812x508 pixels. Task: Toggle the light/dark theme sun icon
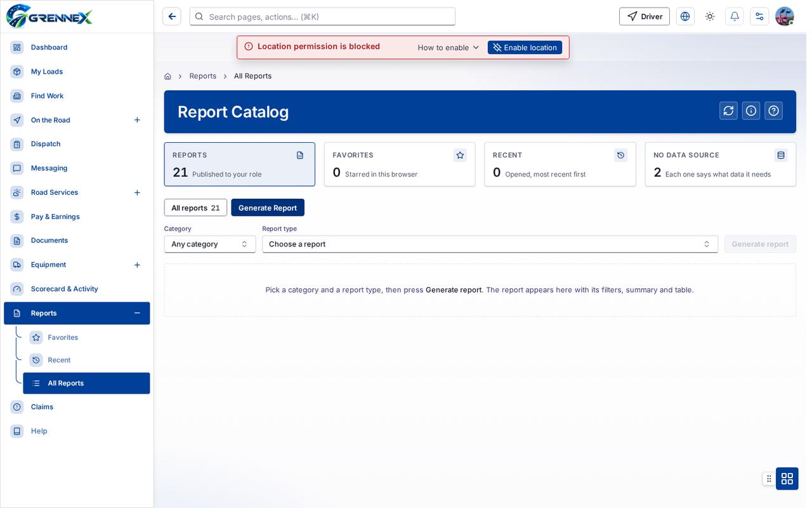pos(710,17)
